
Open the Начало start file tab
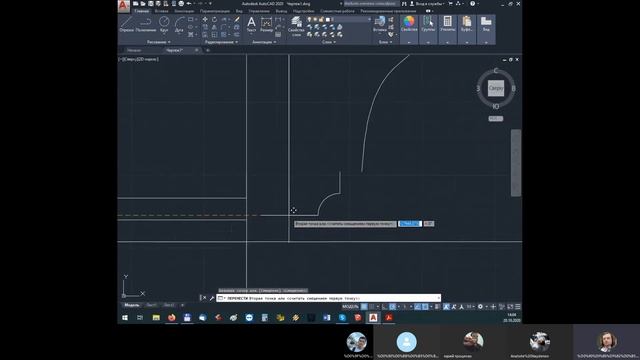click(134, 50)
